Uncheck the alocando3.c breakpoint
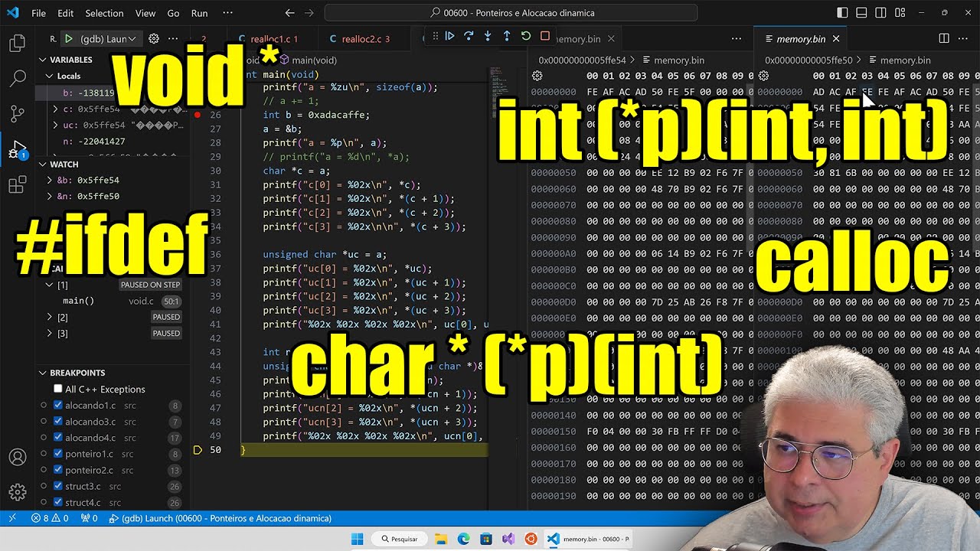The width and height of the screenshot is (980, 551). pos(58,422)
